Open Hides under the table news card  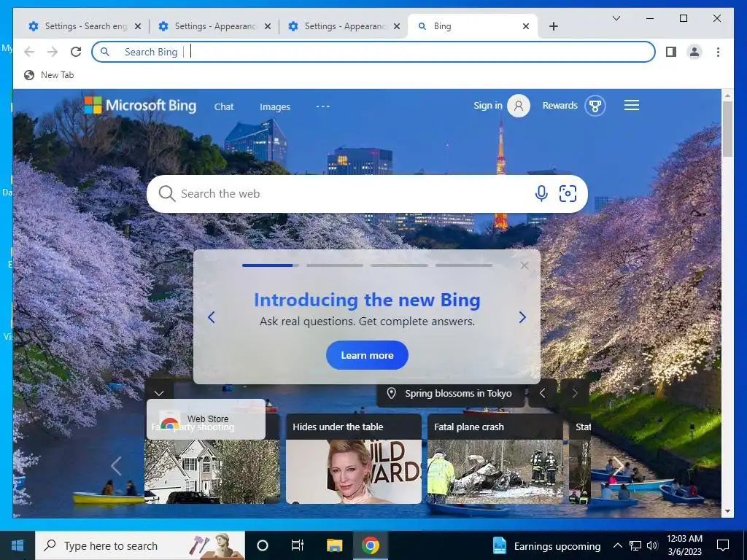tap(354, 458)
